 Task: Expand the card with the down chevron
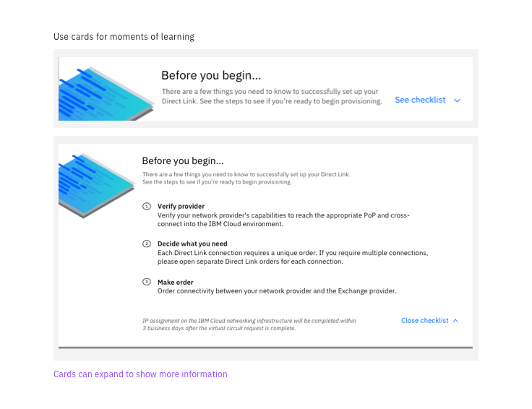pos(457,100)
